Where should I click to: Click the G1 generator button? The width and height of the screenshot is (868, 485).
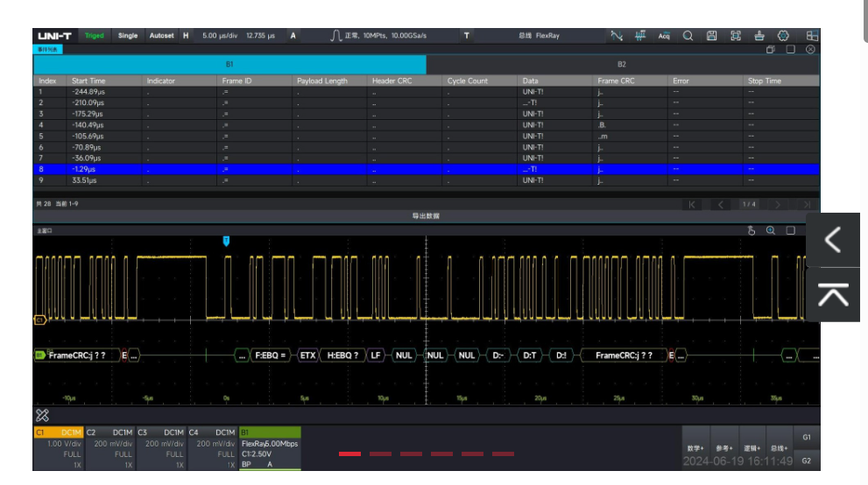tap(807, 437)
